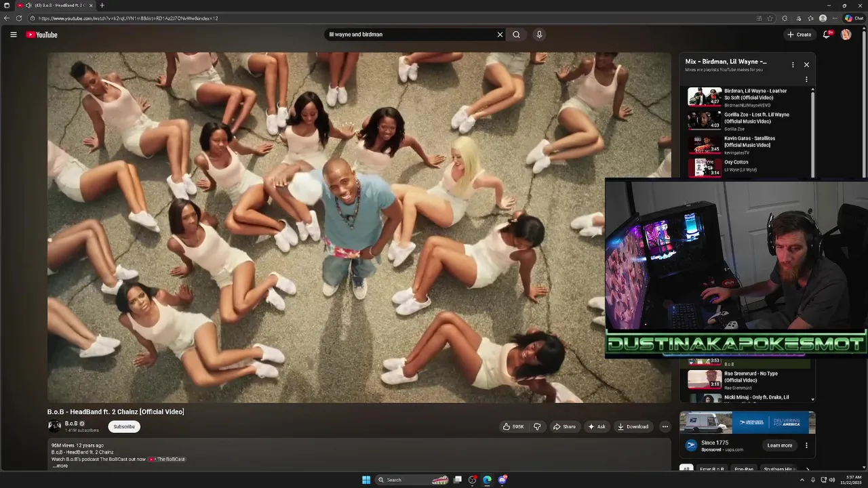Open more actions ellipsis under video
The height and width of the screenshot is (488, 868).
(665, 426)
